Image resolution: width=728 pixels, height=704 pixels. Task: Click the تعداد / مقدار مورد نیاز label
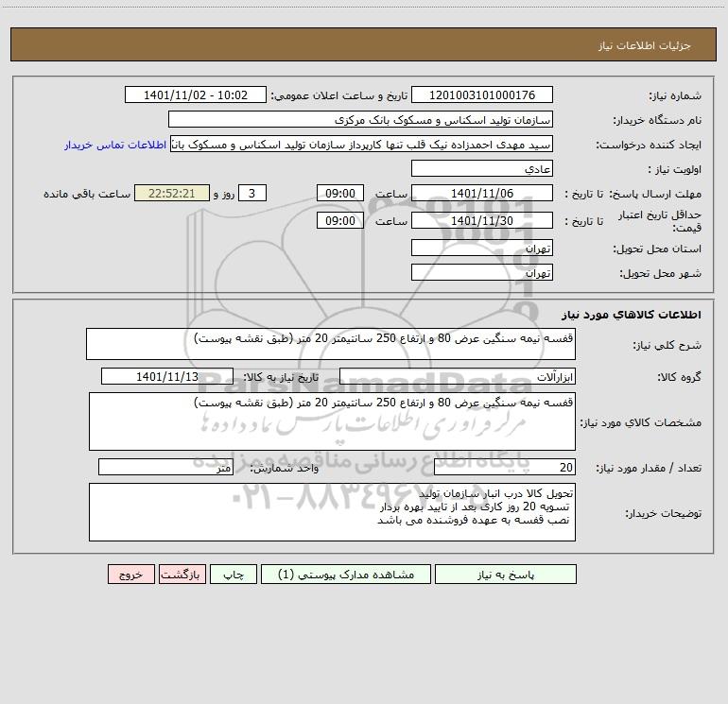pyautogui.click(x=649, y=469)
